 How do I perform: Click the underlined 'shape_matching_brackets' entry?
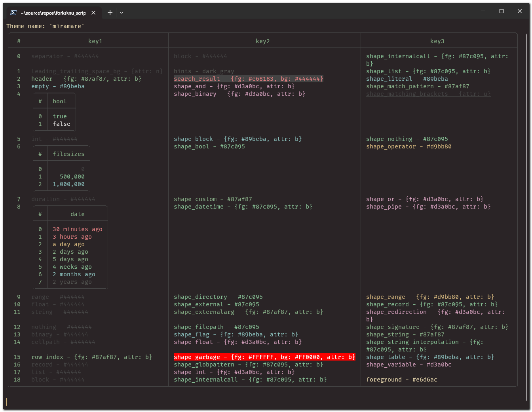click(x=428, y=94)
